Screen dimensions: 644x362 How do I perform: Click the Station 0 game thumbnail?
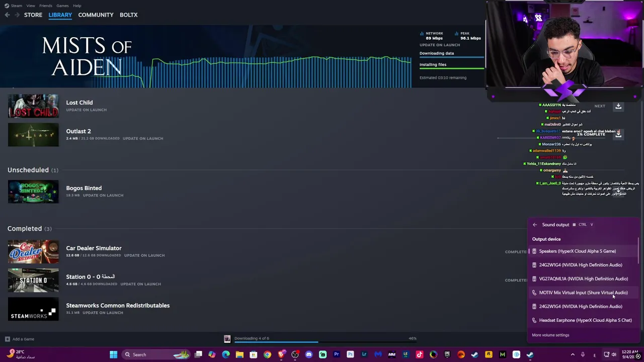click(x=33, y=280)
